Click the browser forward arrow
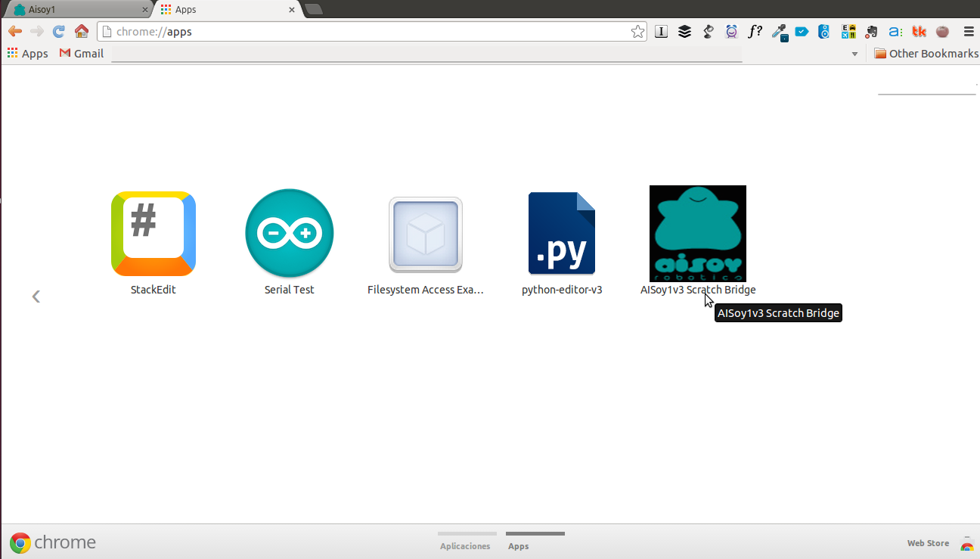The image size is (980, 559). pos(36,32)
